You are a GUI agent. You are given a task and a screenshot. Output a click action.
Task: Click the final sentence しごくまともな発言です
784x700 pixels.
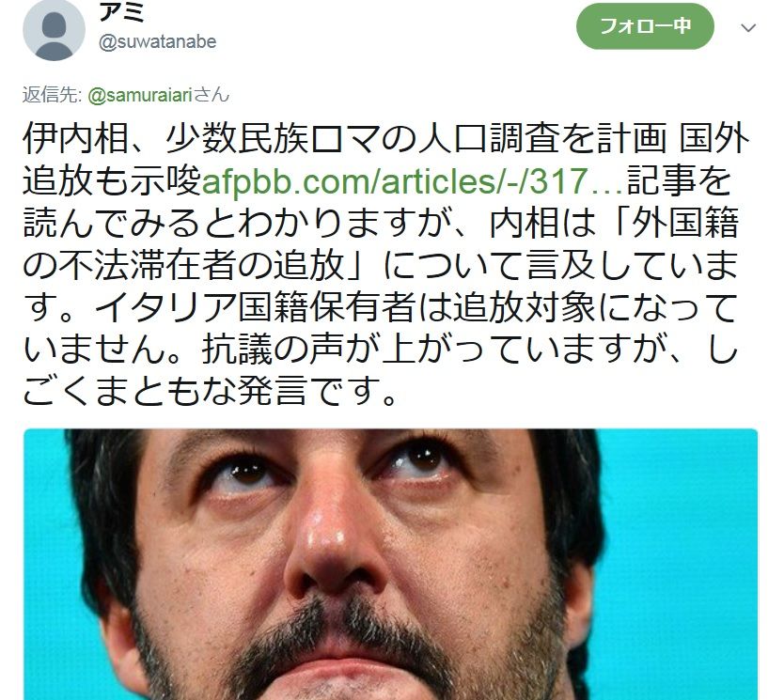pyautogui.click(x=211, y=391)
